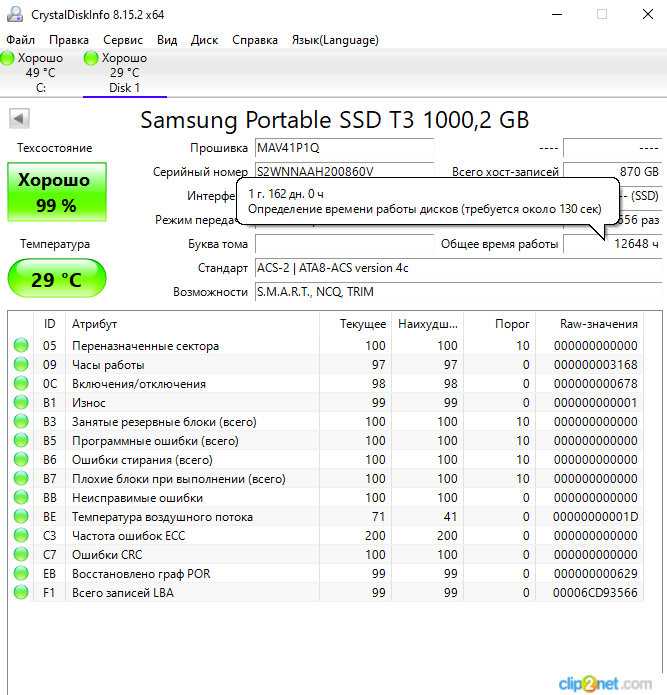Click the ID column header

(50, 324)
